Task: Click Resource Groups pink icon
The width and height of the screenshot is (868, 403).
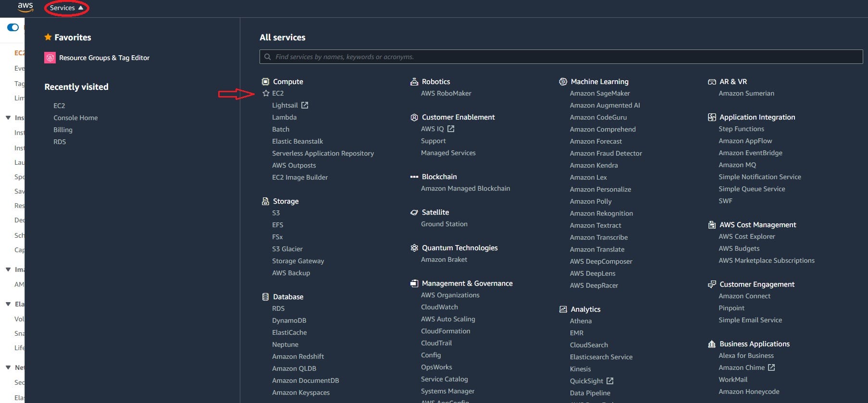Action: coord(50,58)
